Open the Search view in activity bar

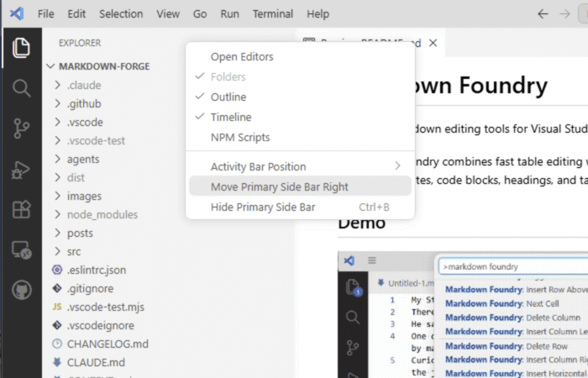(21, 88)
